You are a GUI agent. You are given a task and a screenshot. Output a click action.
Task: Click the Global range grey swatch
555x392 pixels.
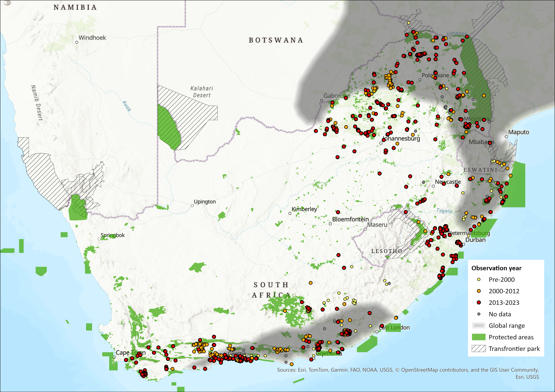click(479, 326)
